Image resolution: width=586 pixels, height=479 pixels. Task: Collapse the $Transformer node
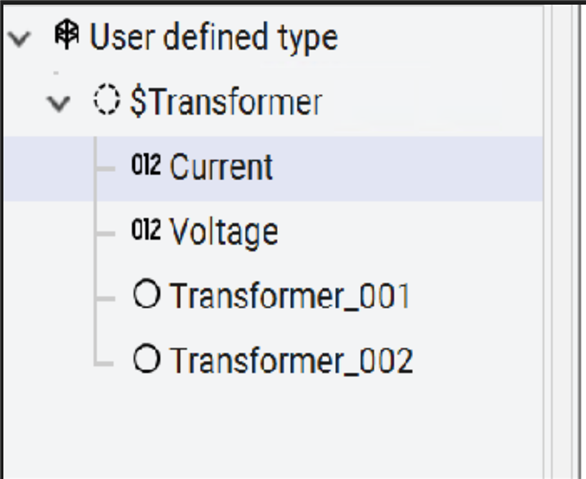pyautogui.click(x=59, y=103)
